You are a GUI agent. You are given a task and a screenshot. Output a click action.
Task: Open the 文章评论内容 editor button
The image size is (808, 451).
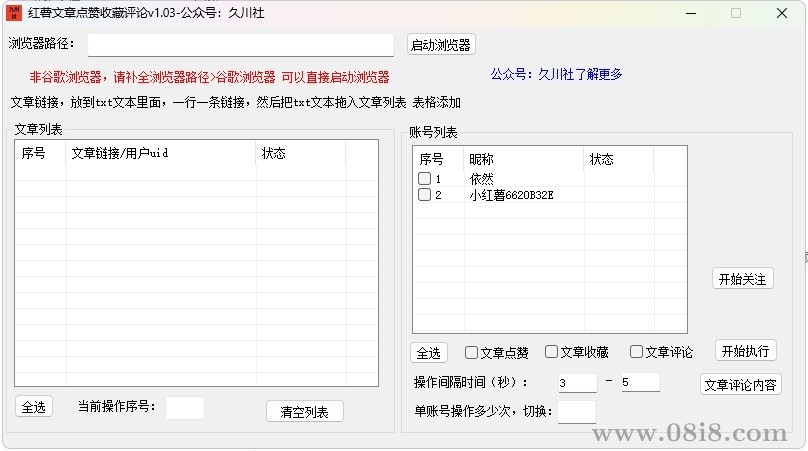741,385
